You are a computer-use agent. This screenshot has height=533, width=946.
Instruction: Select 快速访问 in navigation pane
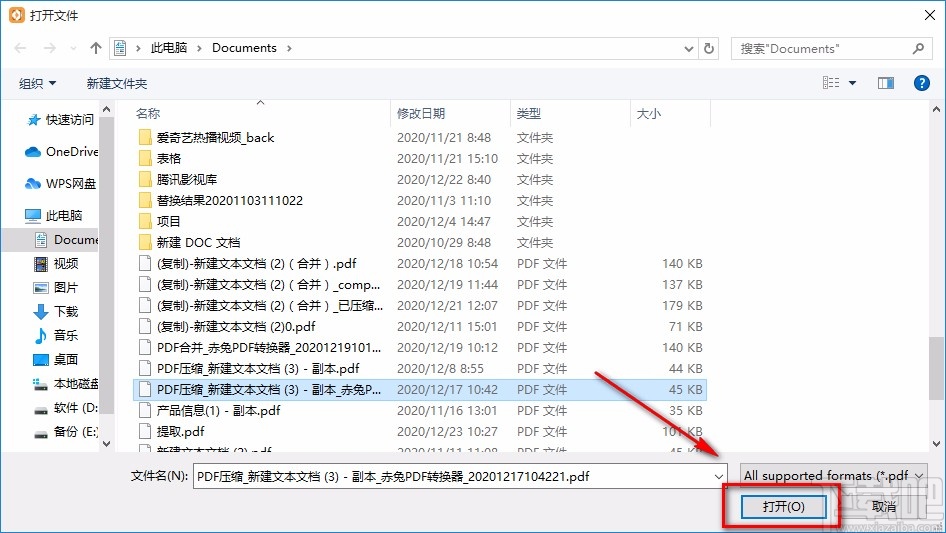[60, 120]
